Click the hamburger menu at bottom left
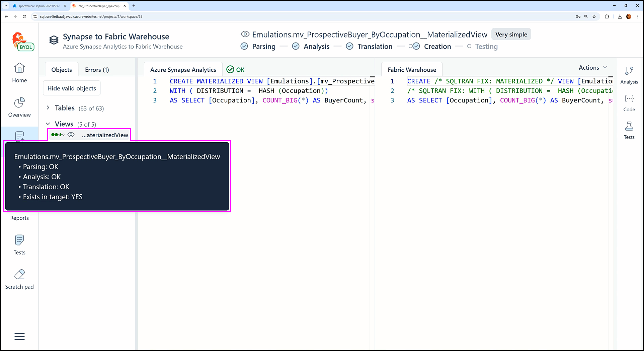This screenshot has width=644, height=351. tap(19, 336)
